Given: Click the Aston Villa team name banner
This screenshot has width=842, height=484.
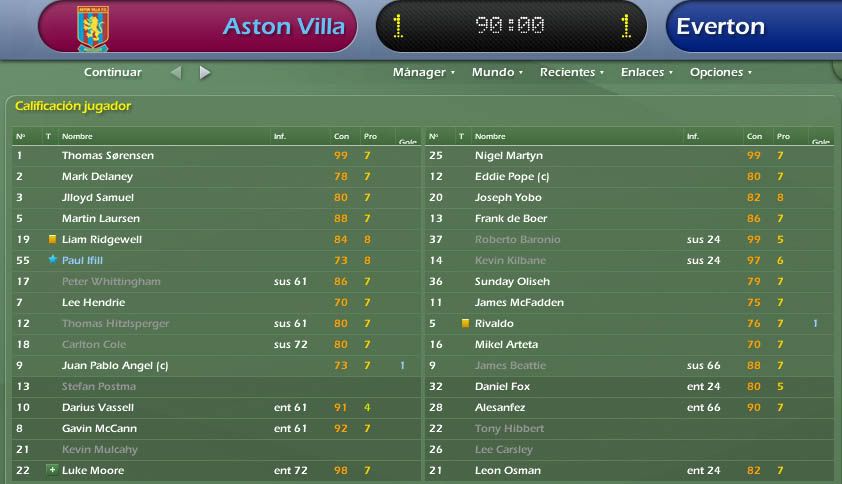Looking at the screenshot, I should click(x=198, y=26).
